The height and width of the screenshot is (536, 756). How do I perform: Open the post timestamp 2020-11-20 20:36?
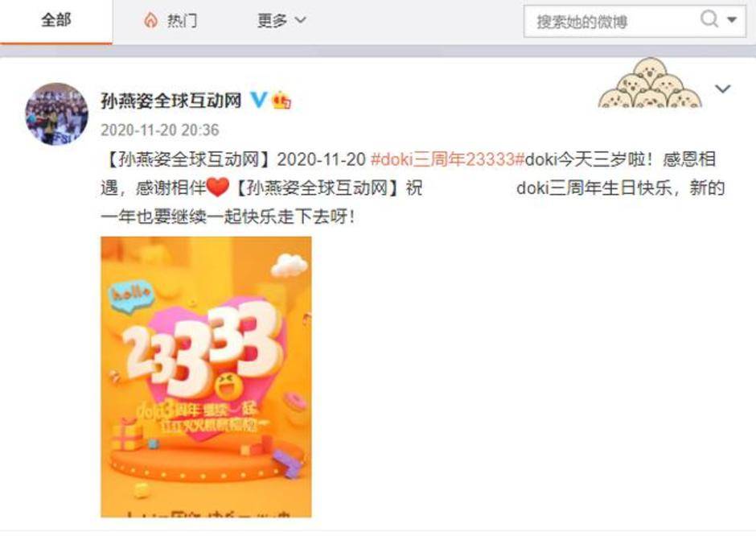pos(159,130)
